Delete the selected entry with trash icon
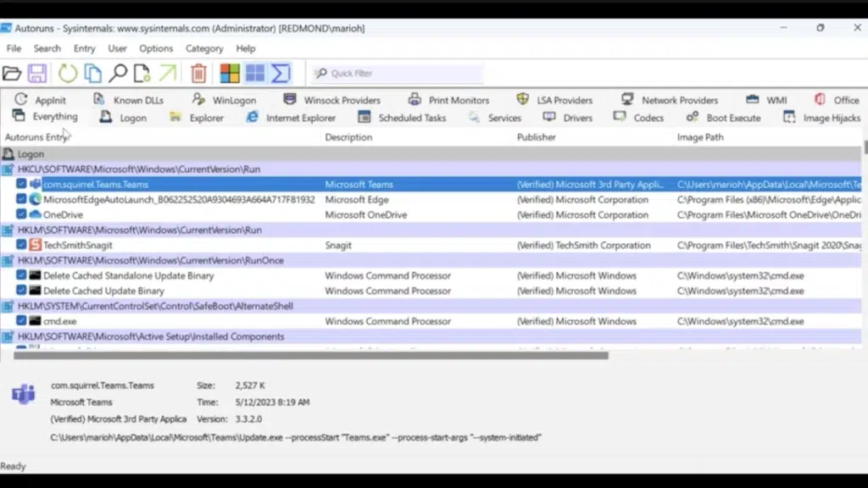 coord(198,74)
